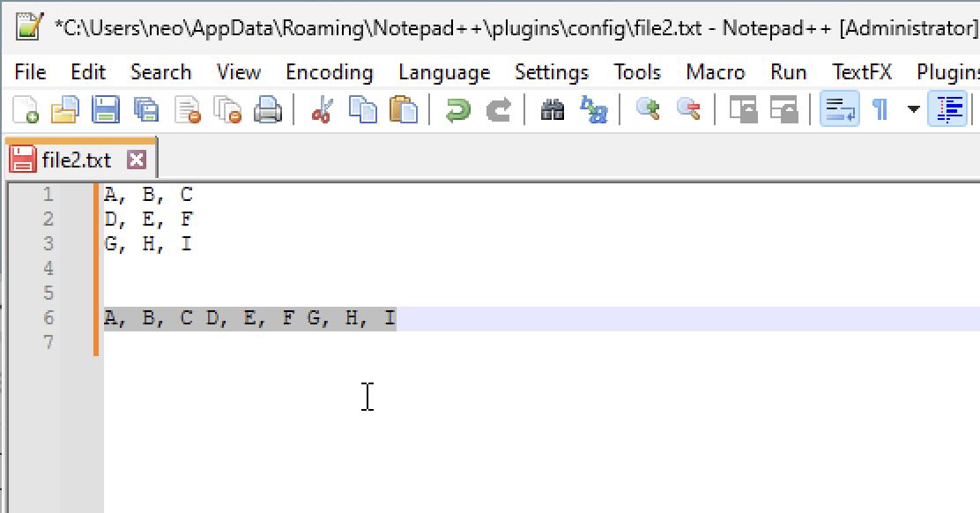Undo the last edit
This screenshot has width=980, height=513.
point(457,109)
